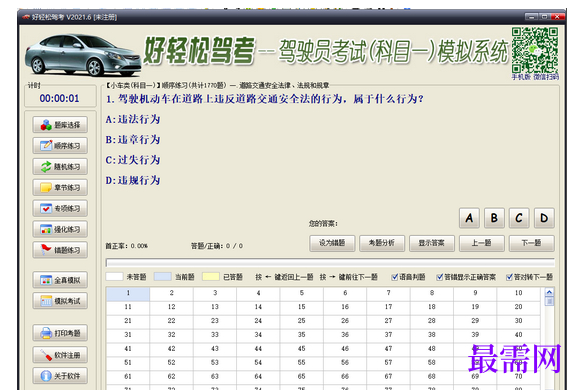This screenshot has height=390, width=580.
Task: Click 设为错题 mark as wrong
Action: pos(332,243)
